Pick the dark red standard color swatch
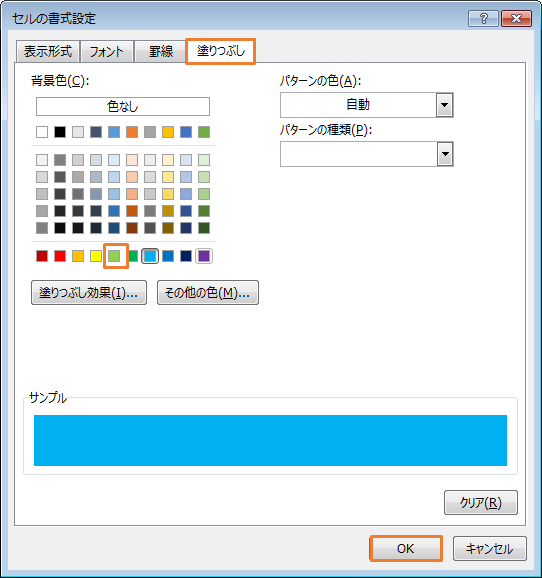 pyautogui.click(x=42, y=256)
